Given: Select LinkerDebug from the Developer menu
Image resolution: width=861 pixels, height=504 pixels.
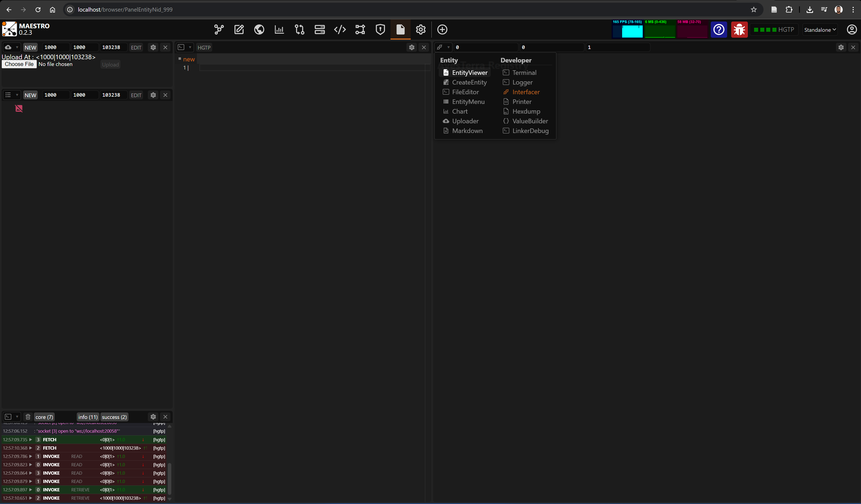Looking at the screenshot, I should (526, 131).
